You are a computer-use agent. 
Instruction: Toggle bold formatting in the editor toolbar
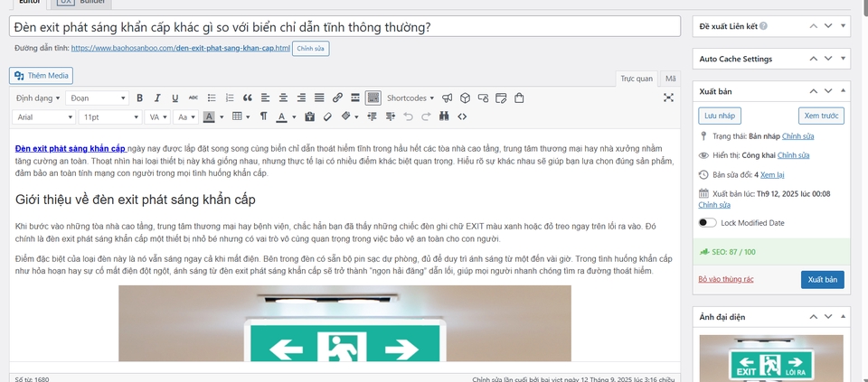(139, 98)
